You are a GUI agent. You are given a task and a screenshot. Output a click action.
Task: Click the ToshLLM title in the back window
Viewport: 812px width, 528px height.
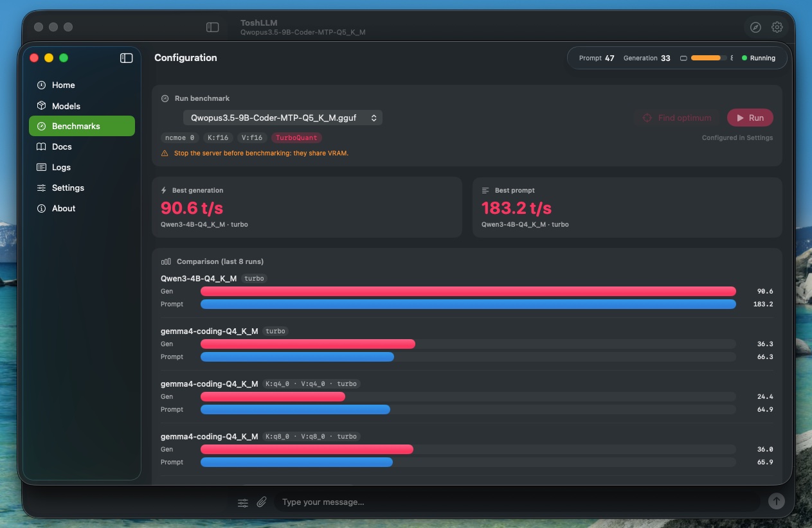[x=259, y=22]
